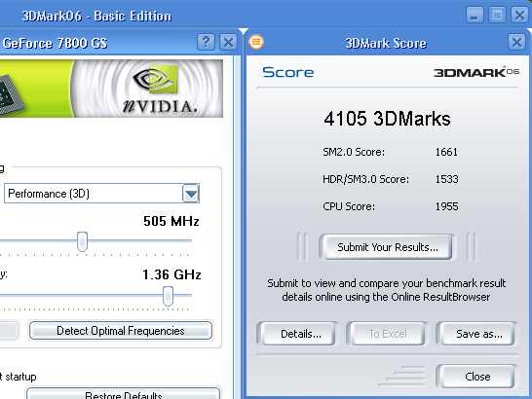Click the To Excel button
The width and height of the screenshot is (532, 399).
tap(387, 334)
